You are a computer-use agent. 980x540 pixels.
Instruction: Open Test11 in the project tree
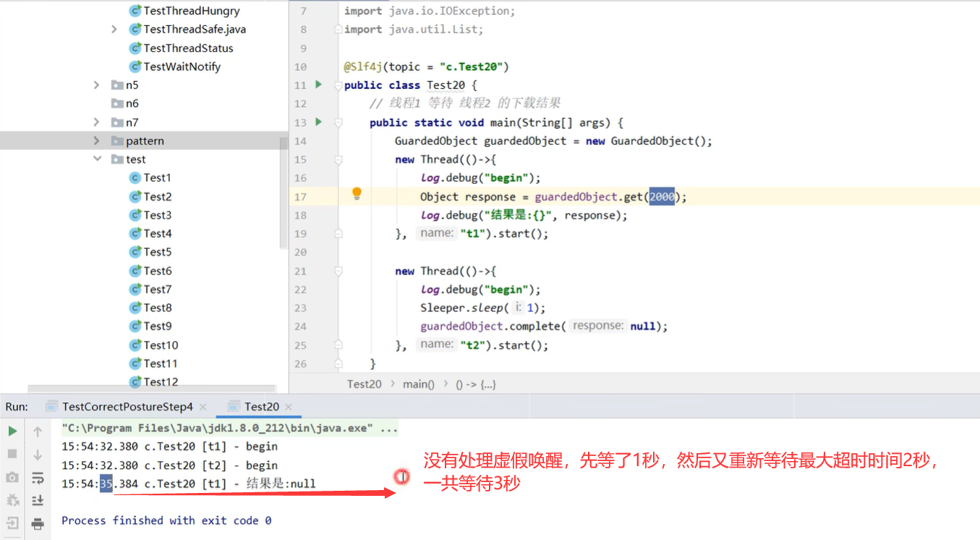pos(153,363)
